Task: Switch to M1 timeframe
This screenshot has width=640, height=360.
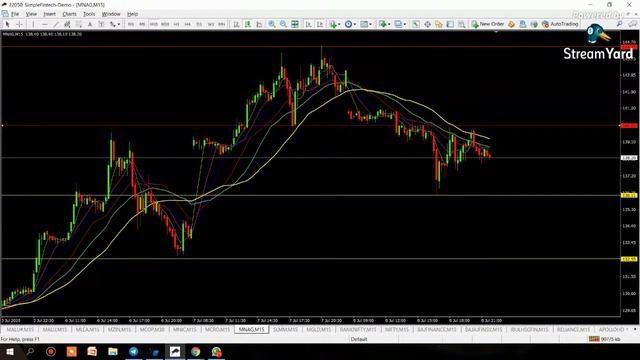Action: coord(131,24)
